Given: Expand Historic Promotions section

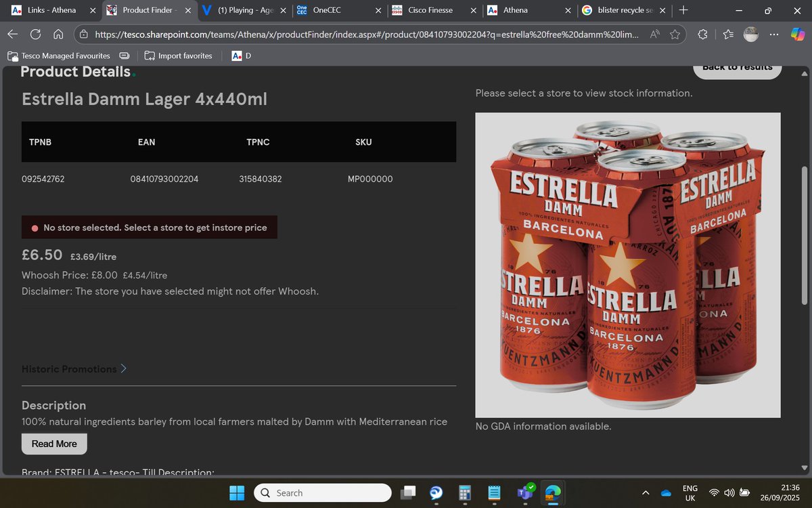Looking at the screenshot, I should coord(74,369).
